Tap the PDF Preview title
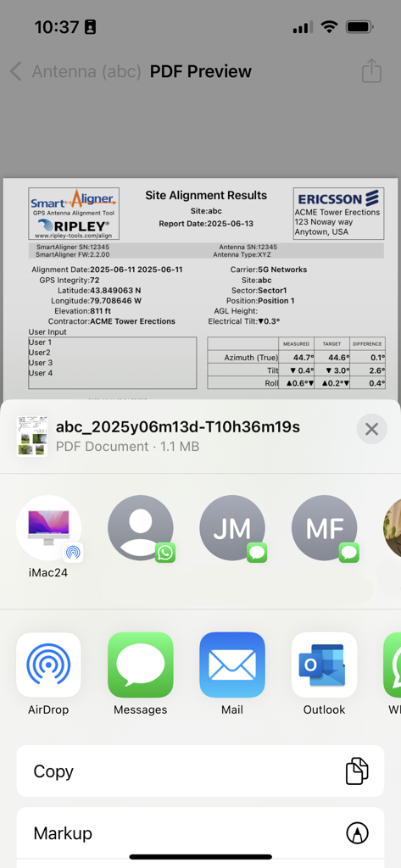This screenshot has height=868, width=401. point(200,71)
